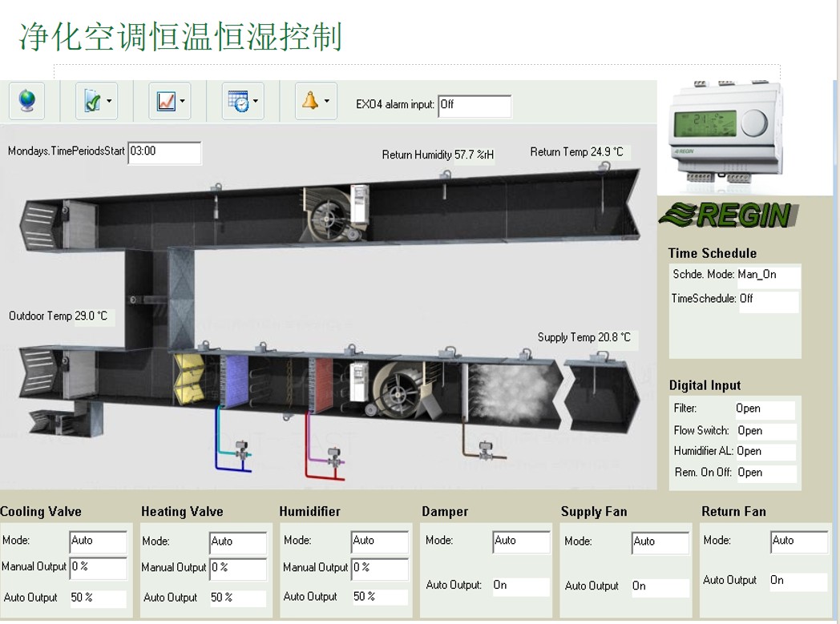
Task: Expand the dropdown arrow beside alarm bell
Action: [327, 102]
